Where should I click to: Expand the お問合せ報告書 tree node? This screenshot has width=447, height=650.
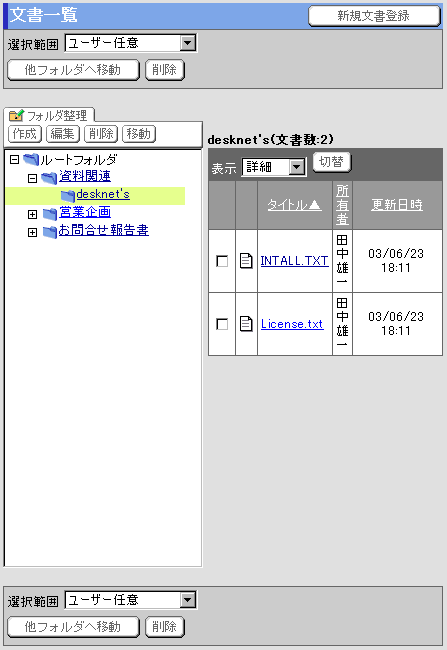click(32, 232)
